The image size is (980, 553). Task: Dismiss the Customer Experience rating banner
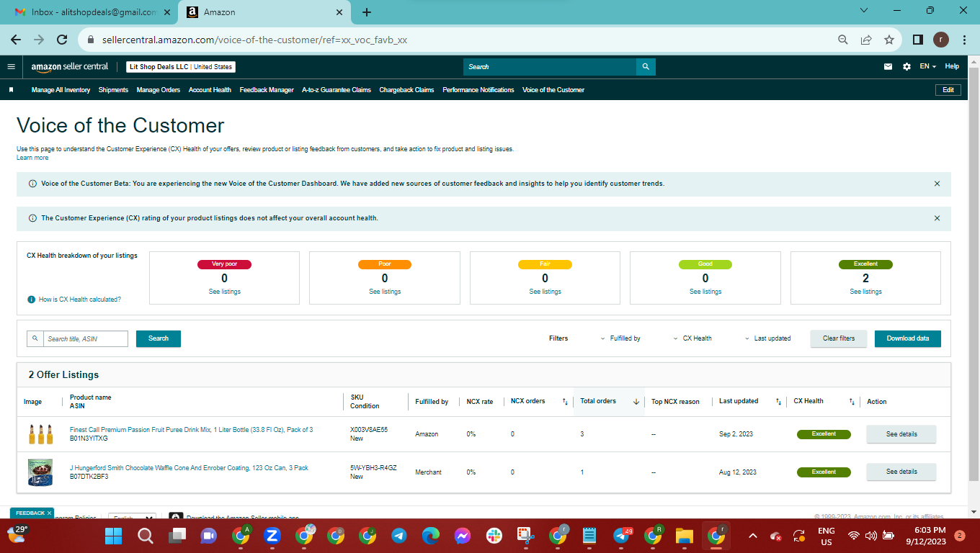pyautogui.click(x=937, y=218)
